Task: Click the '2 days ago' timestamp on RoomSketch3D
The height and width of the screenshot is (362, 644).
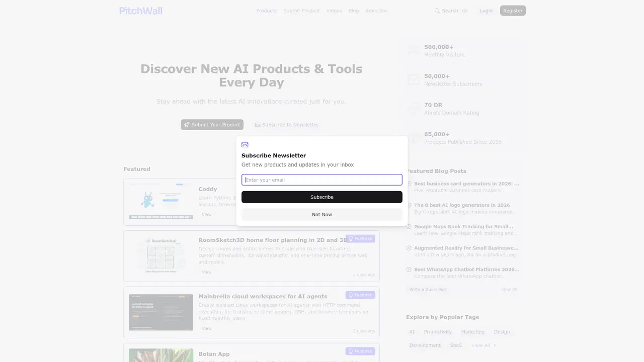Action: pos(364,275)
